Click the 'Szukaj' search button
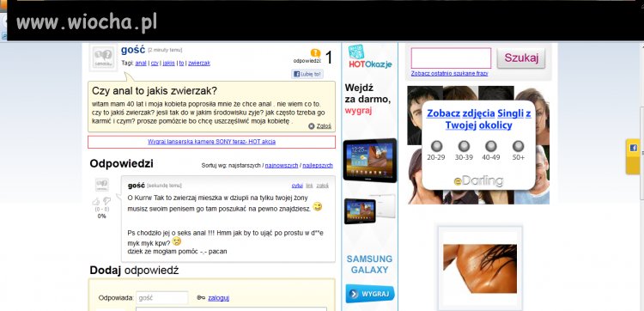The width and height of the screenshot is (644, 311). 521,58
